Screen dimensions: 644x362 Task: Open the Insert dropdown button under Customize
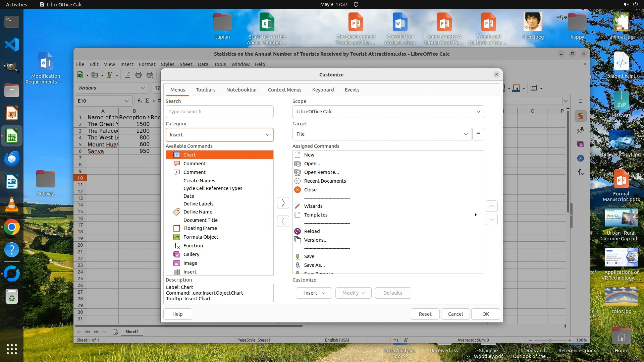point(314,293)
